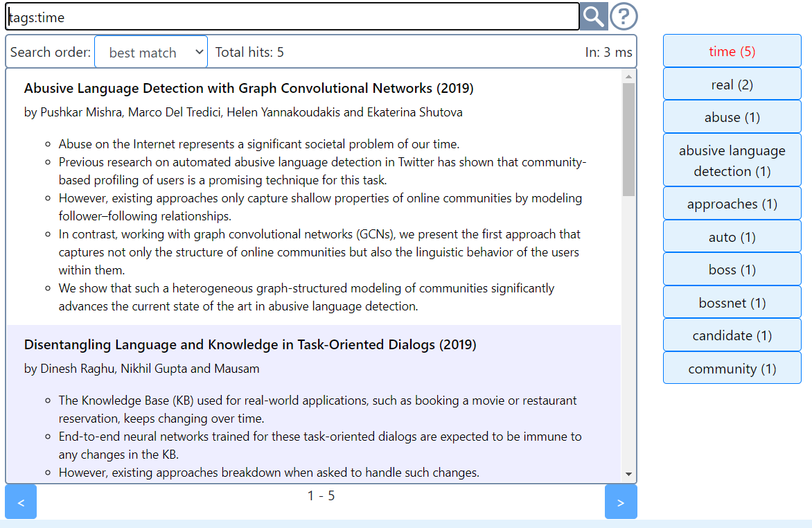Choose the boss (1) tag

coord(732,269)
